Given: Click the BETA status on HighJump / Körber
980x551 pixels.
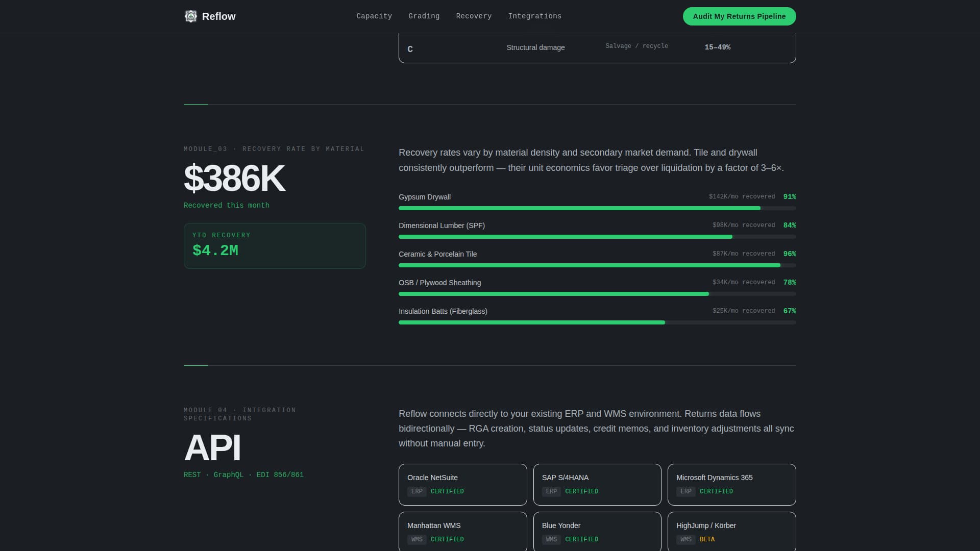Looking at the screenshot, I should tap(707, 539).
